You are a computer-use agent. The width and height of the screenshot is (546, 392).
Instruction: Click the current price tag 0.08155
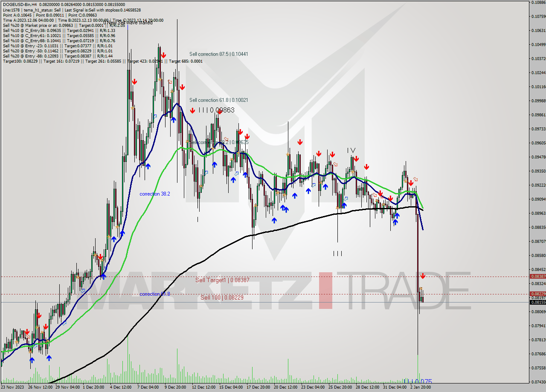537,302
